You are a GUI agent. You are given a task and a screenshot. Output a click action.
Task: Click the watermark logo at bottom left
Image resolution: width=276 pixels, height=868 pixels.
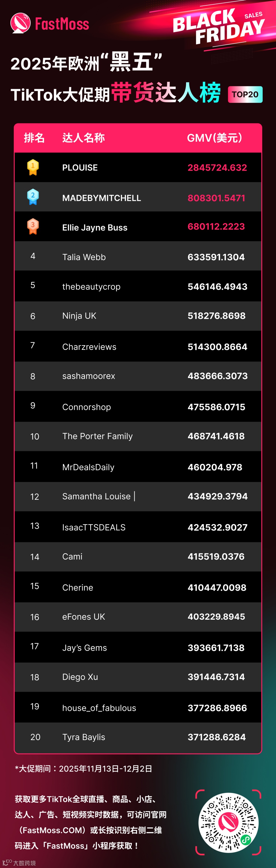[x=19, y=863]
